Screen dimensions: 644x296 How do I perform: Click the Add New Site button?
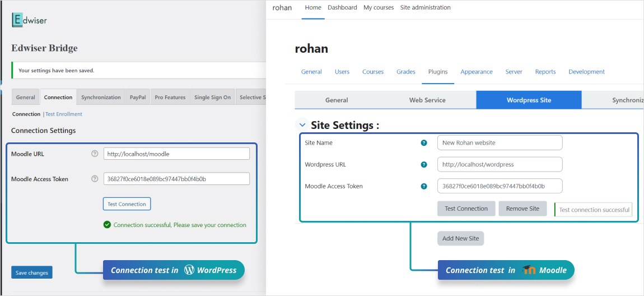[x=460, y=238]
